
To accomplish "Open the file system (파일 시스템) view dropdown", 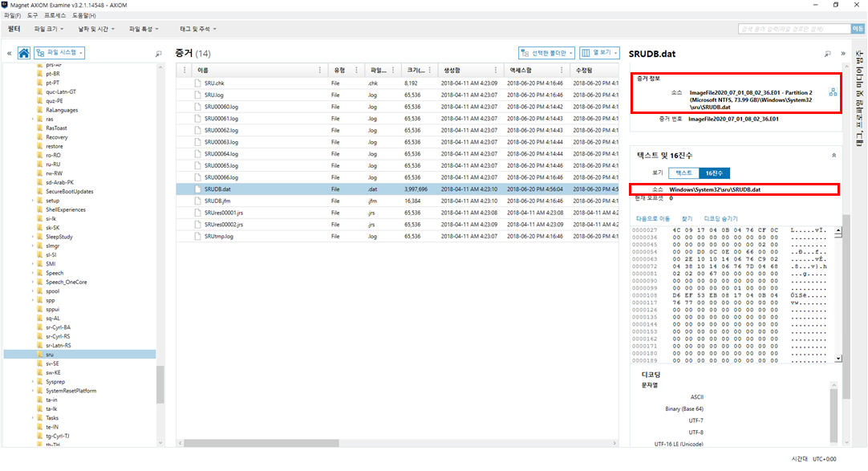I will [x=60, y=53].
